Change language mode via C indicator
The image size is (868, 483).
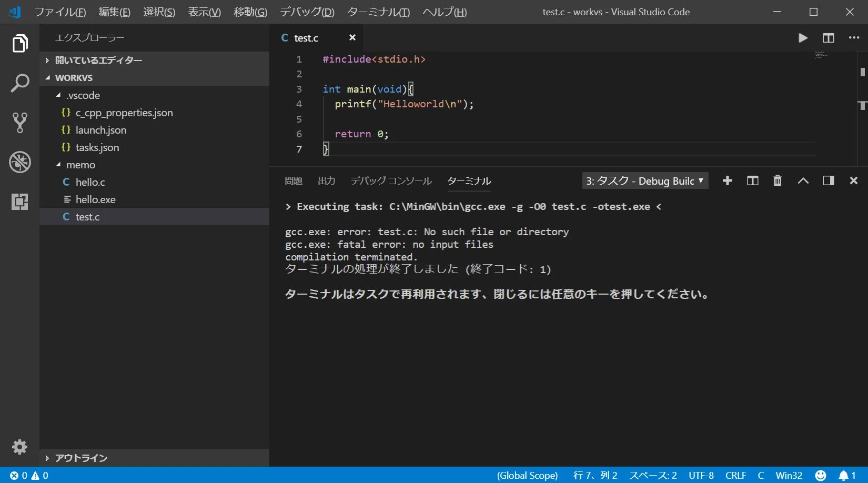(x=761, y=476)
